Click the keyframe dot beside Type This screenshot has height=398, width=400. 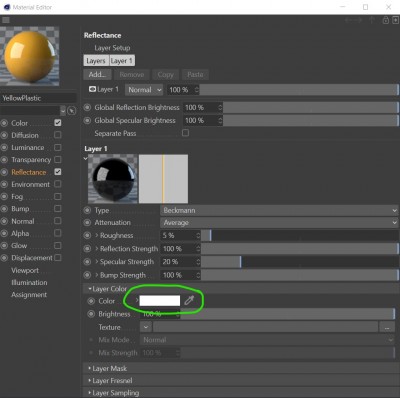click(x=87, y=210)
